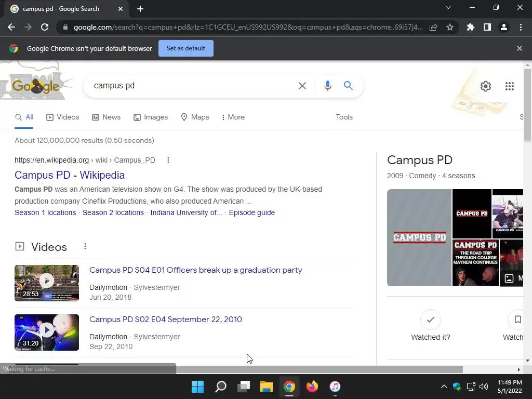Viewport: 532px width, 399px height.
Task: Open the volume speaker tray icon
Action: [x=484, y=387]
